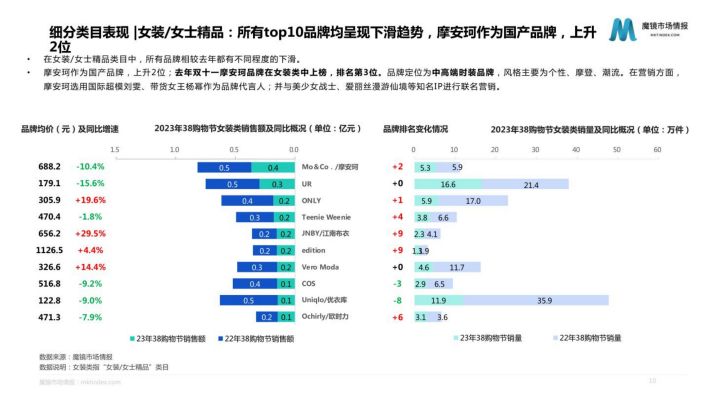
Task: Click the 品牌均价（元）及同比增速 header
Action: point(70,129)
